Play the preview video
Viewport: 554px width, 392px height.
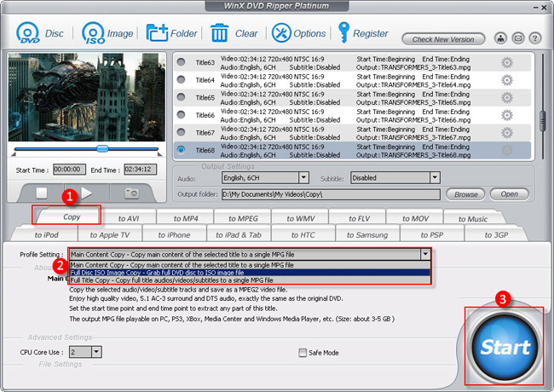tap(87, 193)
